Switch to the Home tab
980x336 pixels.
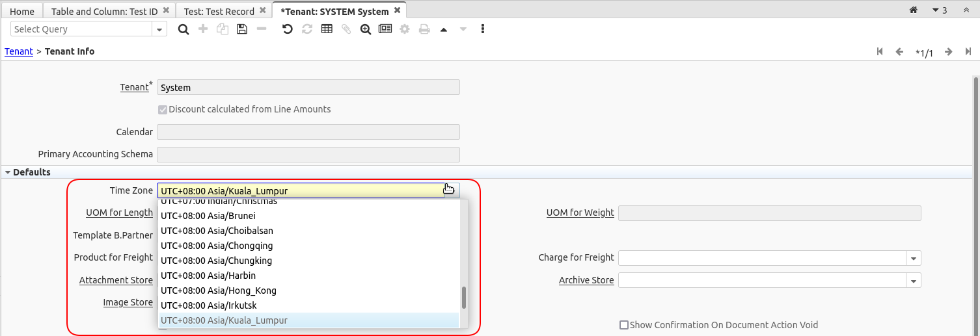(22, 11)
